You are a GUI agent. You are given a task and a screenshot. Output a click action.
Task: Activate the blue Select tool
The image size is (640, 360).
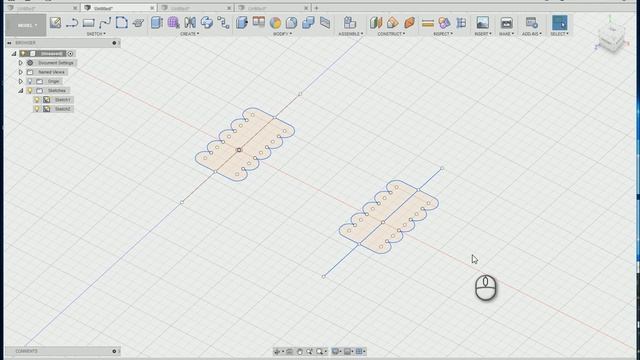pyautogui.click(x=559, y=22)
